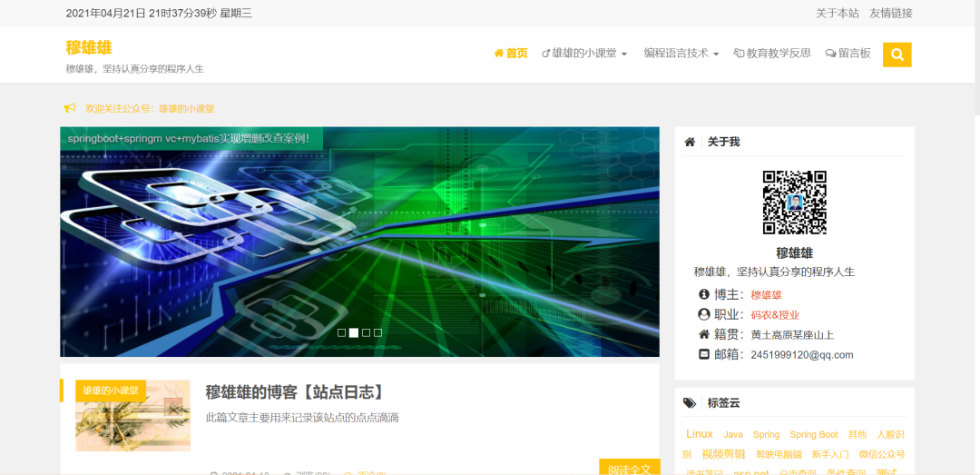Switch to the third carousel slide indicator

point(367,333)
